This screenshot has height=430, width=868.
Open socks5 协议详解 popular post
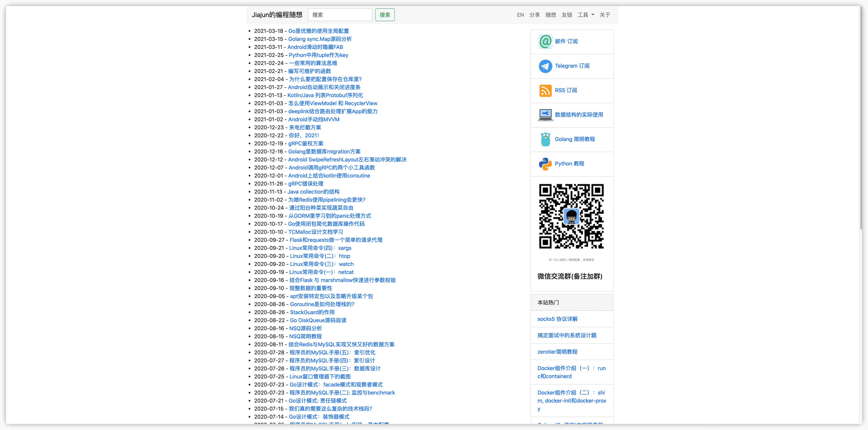pyautogui.click(x=557, y=319)
